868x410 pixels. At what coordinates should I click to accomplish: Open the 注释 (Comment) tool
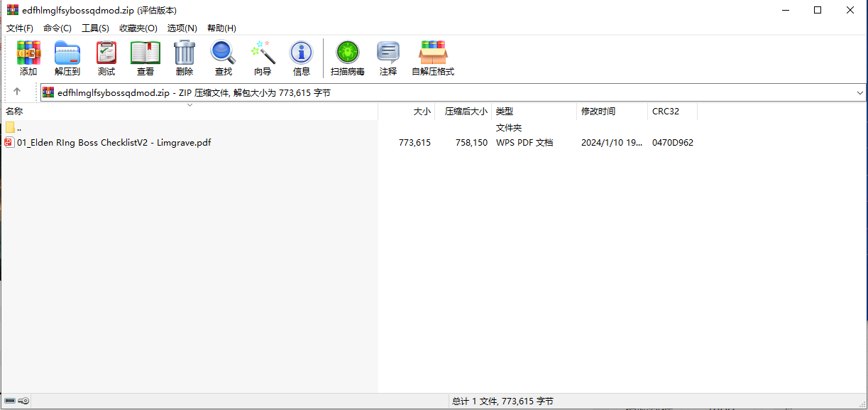click(388, 58)
